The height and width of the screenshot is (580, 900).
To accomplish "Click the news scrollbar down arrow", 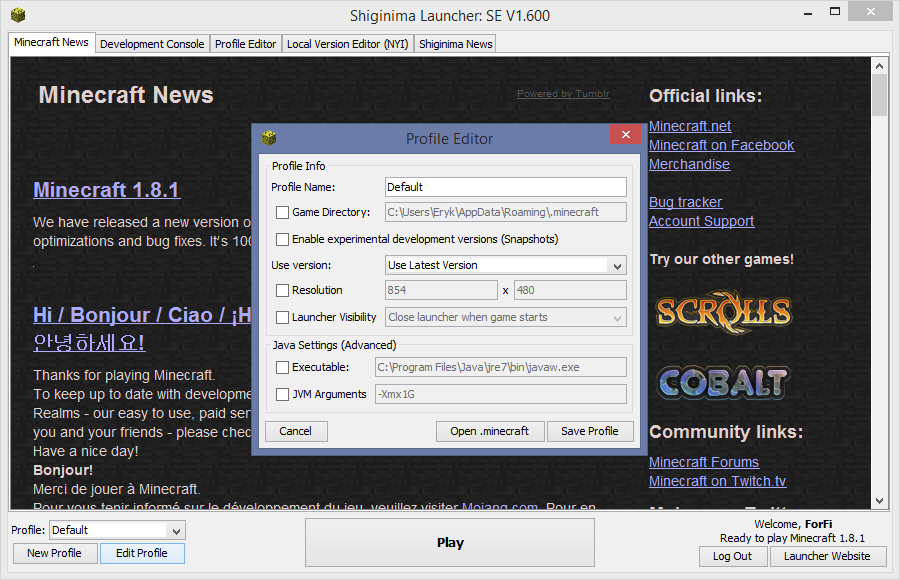I will [879, 501].
